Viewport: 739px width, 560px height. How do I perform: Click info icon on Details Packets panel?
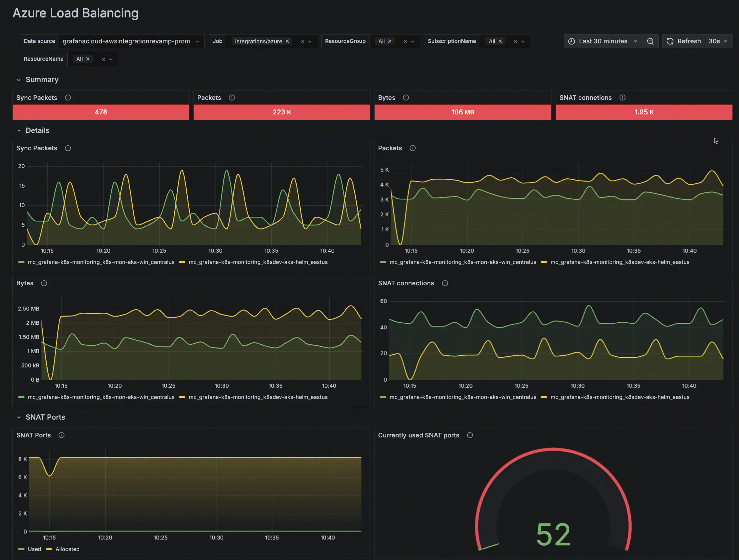[x=413, y=148]
